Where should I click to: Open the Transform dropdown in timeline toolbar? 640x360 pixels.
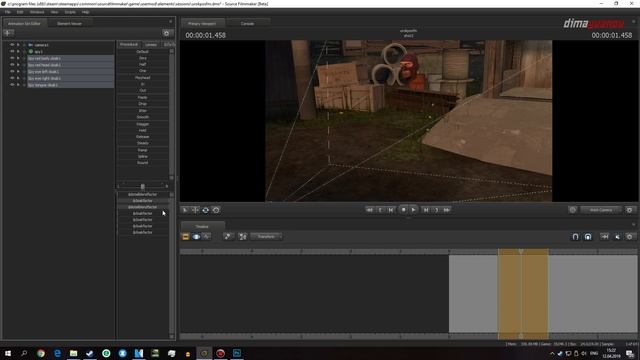[x=266, y=237]
